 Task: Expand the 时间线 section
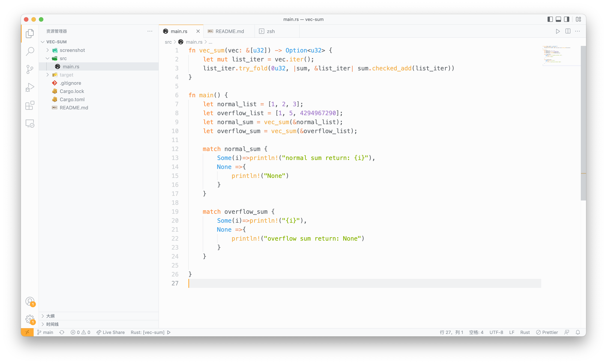pyautogui.click(x=52, y=324)
